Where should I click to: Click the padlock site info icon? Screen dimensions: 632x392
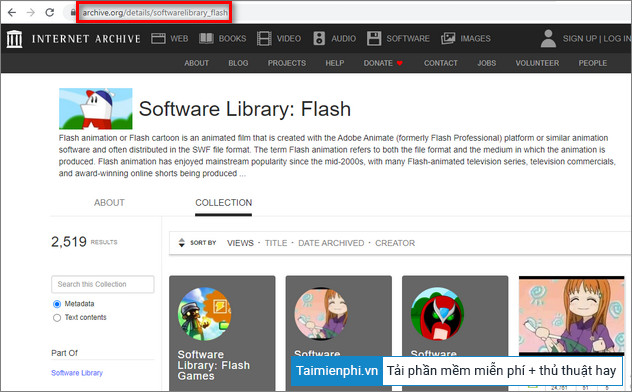73,12
